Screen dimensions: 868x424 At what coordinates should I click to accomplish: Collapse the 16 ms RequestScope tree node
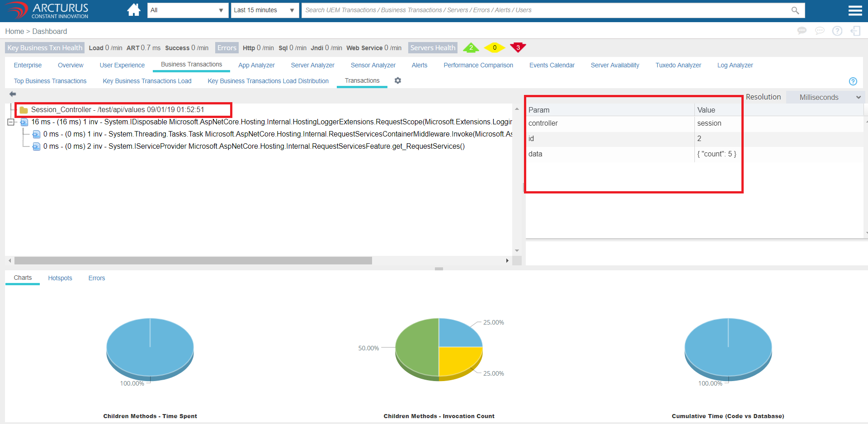point(11,122)
